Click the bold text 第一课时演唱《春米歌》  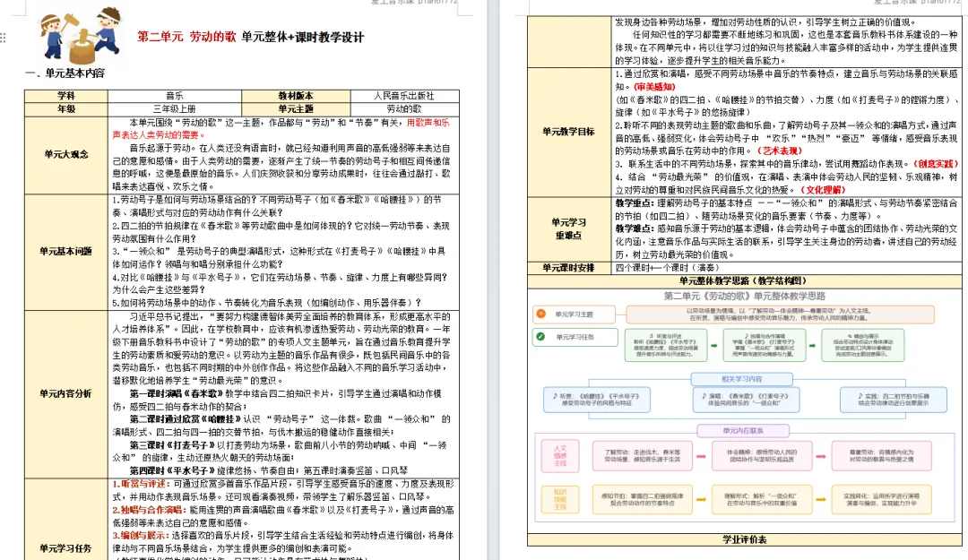pyautogui.click(x=177, y=393)
